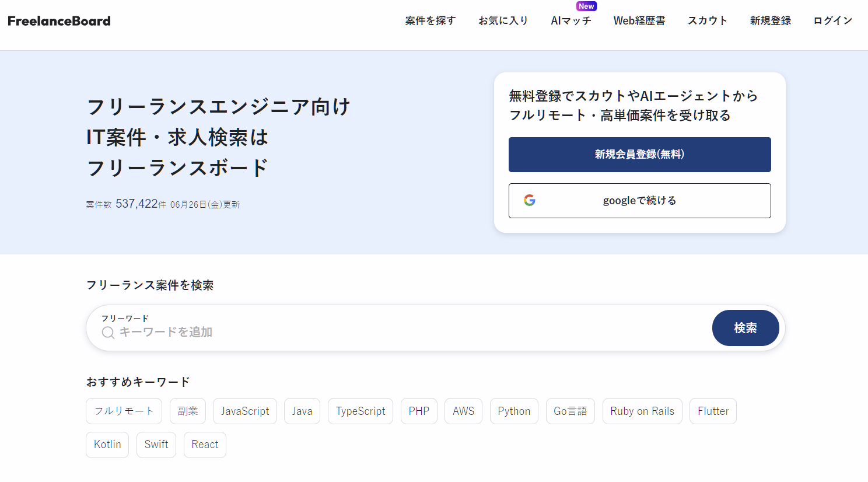The height and width of the screenshot is (482, 868).
Task: Click the FreelanceBoard logo
Action: point(59,21)
